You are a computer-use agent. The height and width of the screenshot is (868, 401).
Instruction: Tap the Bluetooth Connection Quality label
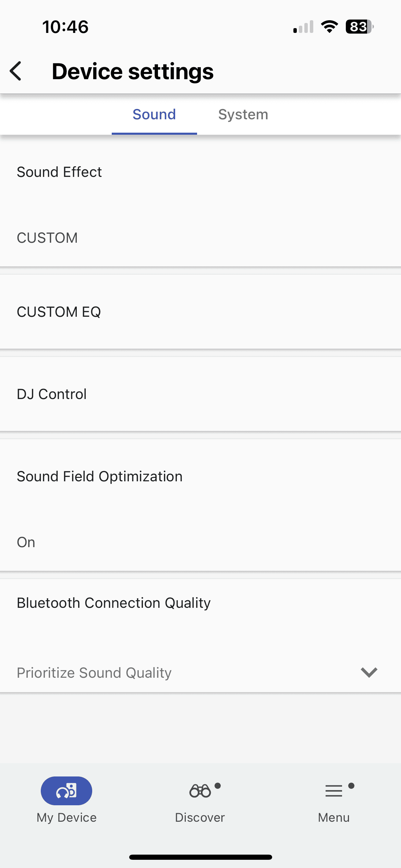[x=114, y=603]
